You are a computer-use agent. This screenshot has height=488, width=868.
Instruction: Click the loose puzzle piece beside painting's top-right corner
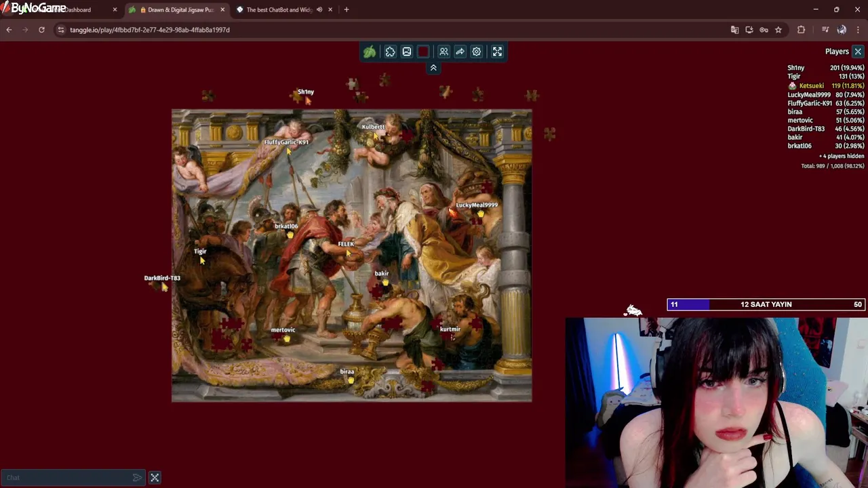pos(549,134)
